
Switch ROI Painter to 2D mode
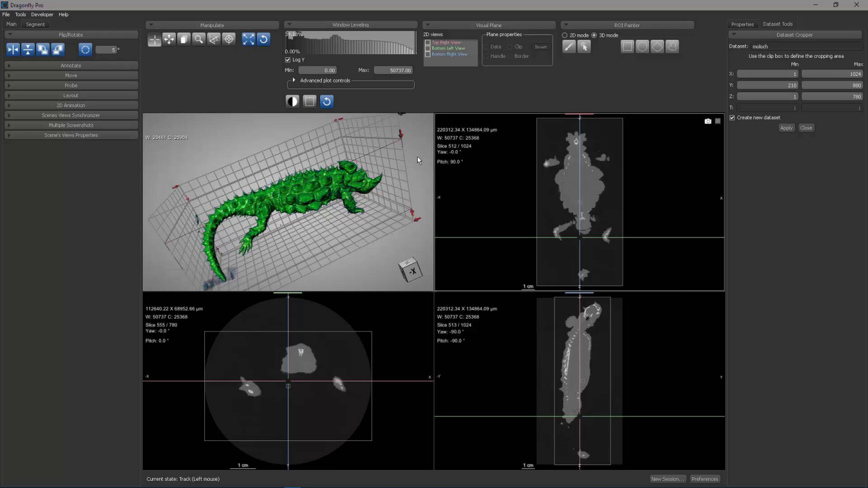click(x=564, y=35)
